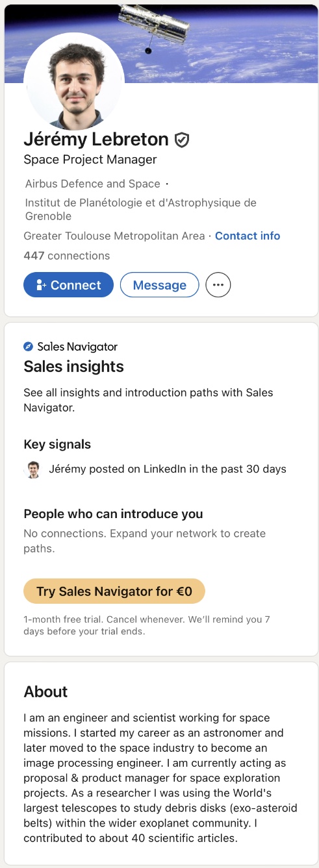View the 447 connections count
Image resolution: width=319 pixels, height=868 pixels.
(67, 256)
